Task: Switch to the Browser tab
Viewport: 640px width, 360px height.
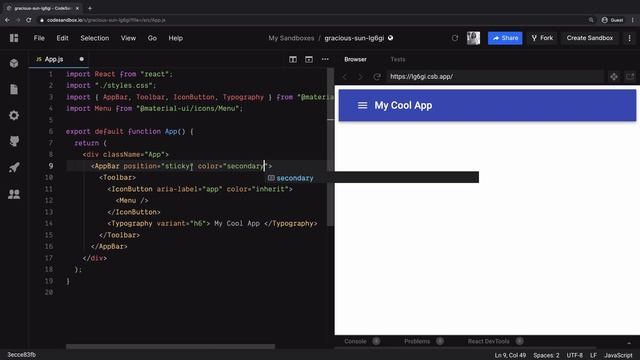Action: click(x=355, y=60)
